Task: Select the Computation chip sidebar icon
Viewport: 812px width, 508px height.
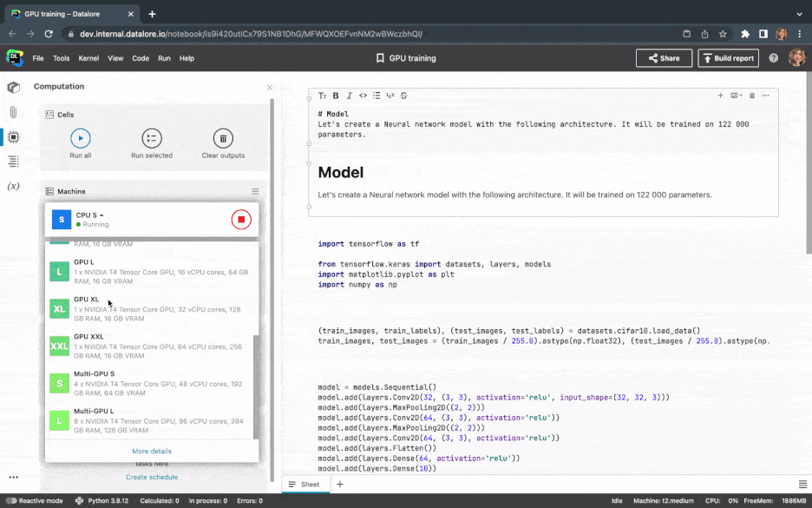Action: 14,137
